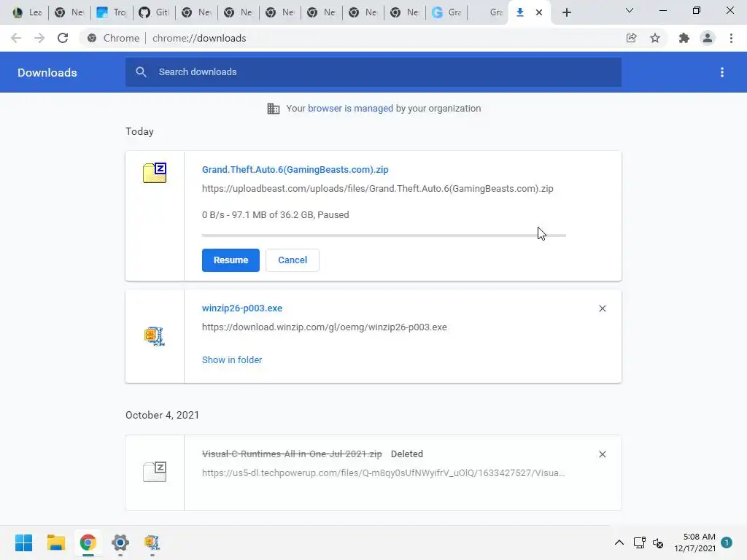The image size is (747, 560).
Task: Open Extensions puzzle icon
Action: coord(684,38)
